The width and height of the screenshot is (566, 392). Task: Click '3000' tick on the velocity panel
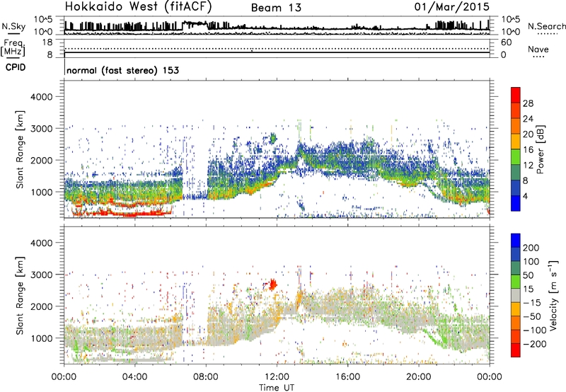(x=42, y=275)
